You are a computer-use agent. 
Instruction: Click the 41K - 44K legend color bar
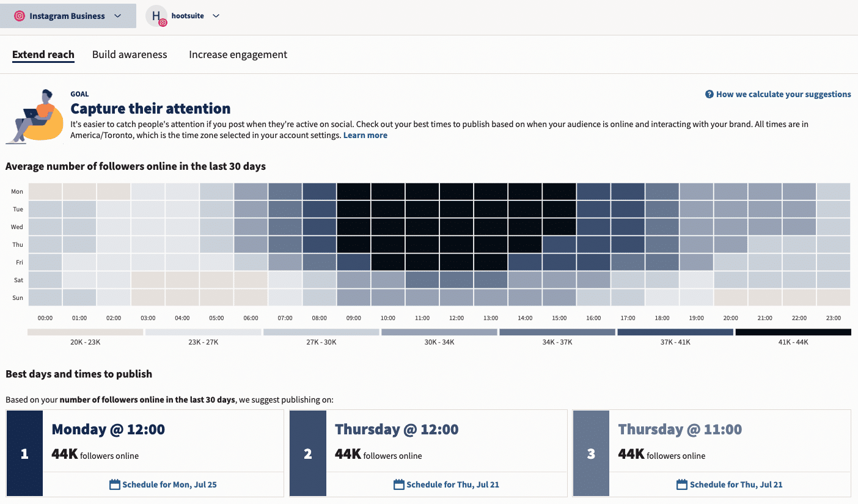pyautogui.click(x=793, y=331)
